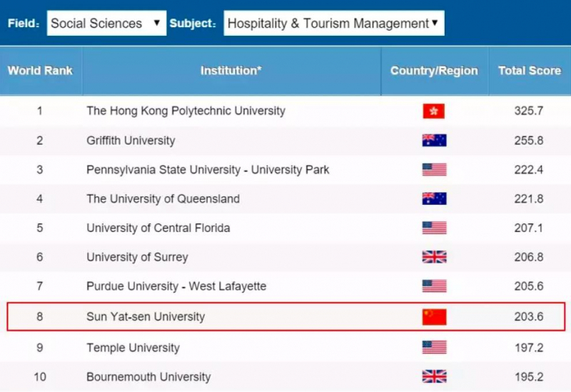Select the Sun Yat-sen University entry
The image size is (571, 392).
tap(146, 316)
